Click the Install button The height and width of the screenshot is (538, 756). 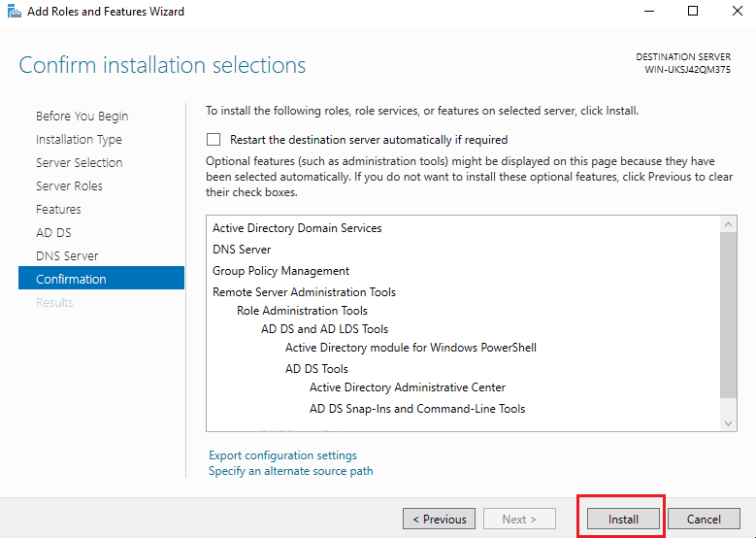[623, 520]
